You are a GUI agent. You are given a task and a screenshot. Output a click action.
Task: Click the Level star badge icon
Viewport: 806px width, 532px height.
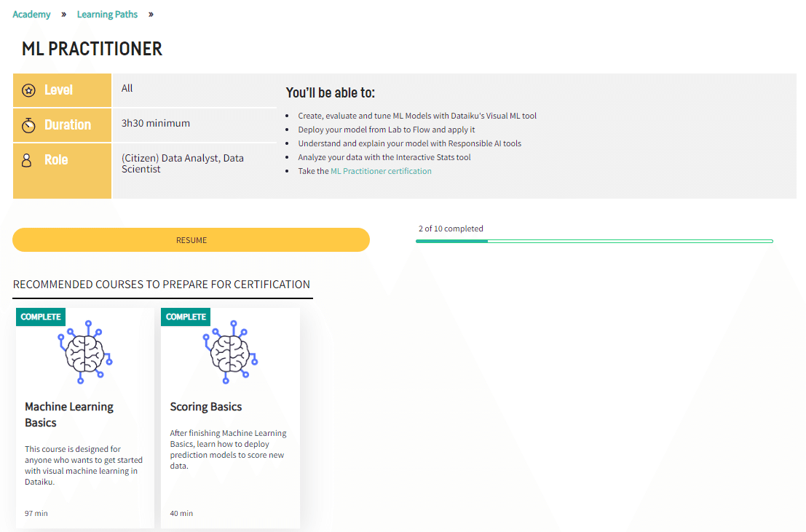(28, 90)
